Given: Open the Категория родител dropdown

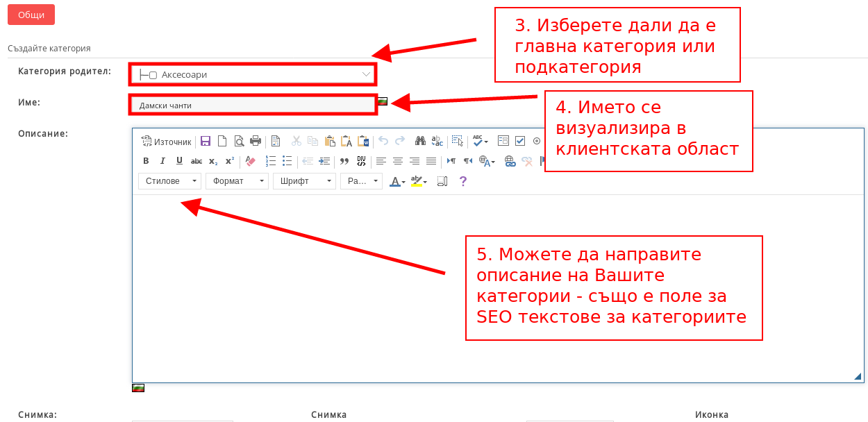Looking at the screenshot, I should [x=253, y=74].
